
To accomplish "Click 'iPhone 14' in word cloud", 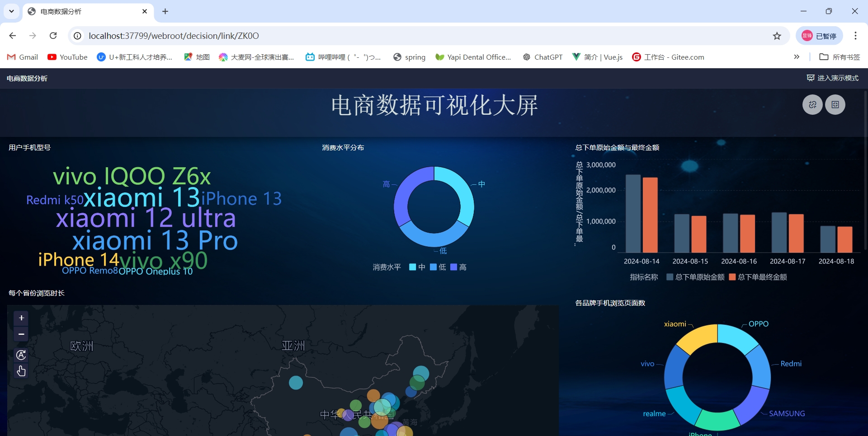I will tap(79, 260).
